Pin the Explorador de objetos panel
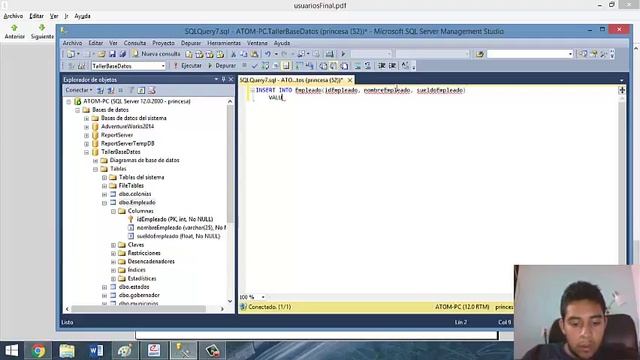This screenshot has width=640, height=360. click(x=224, y=79)
